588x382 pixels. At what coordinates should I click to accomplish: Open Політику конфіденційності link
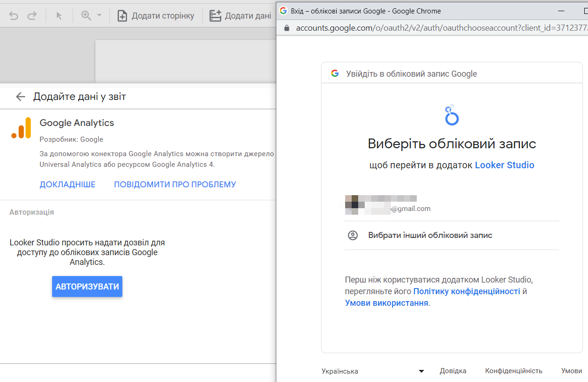coord(466,291)
